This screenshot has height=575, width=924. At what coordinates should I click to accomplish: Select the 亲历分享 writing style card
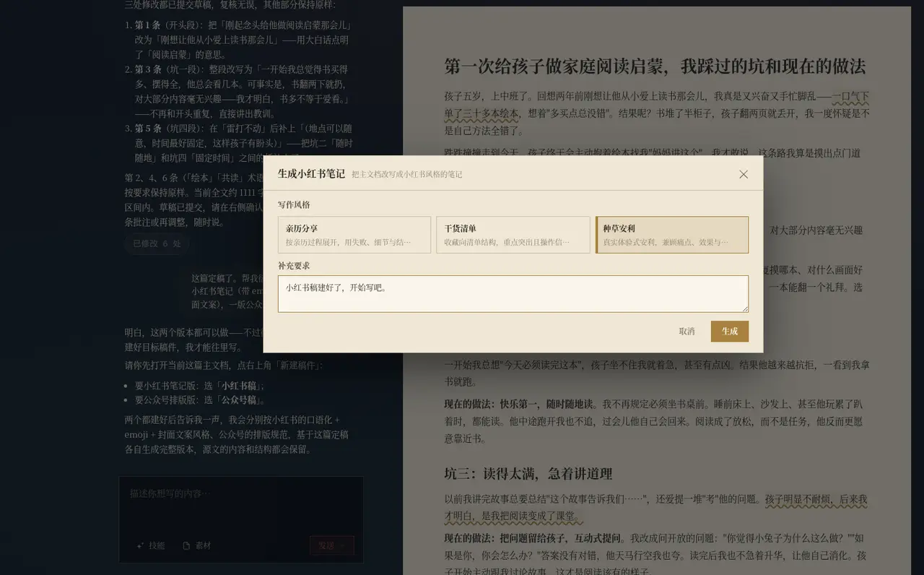tap(354, 235)
